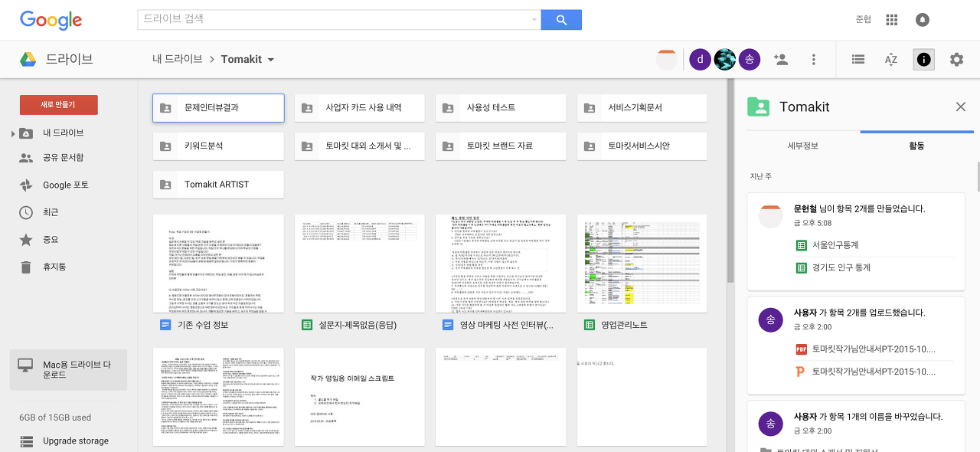The image size is (980, 452).
Task: Expand the 내 드라이브 tree arrow
Action: click(x=13, y=134)
